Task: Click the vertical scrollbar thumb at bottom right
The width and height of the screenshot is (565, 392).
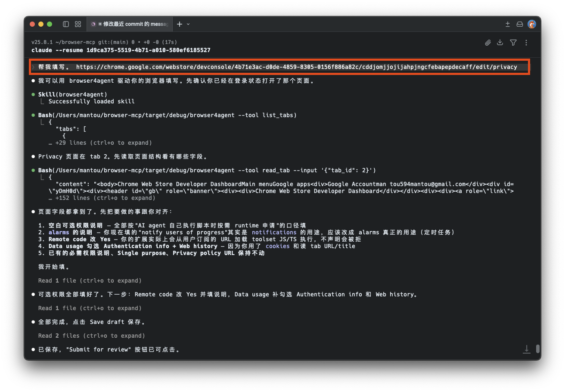Action: pos(538,348)
